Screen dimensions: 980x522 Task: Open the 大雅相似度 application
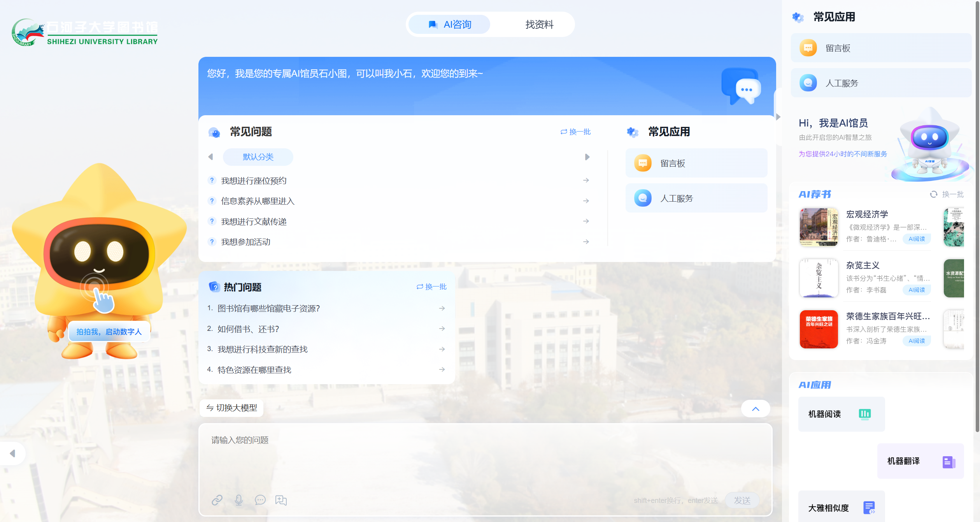(x=841, y=508)
